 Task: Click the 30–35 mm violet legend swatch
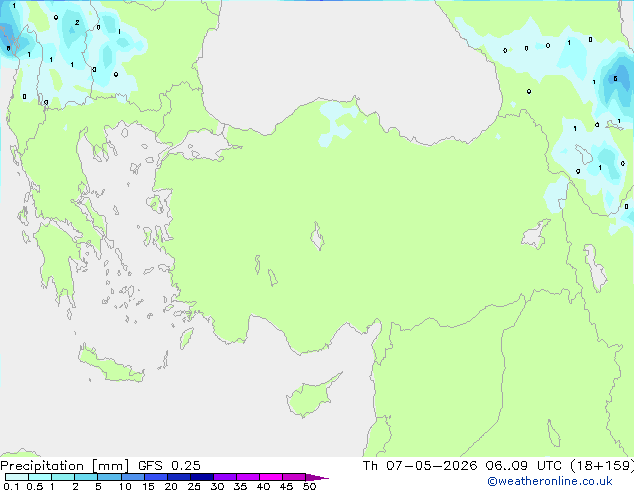coord(225,477)
